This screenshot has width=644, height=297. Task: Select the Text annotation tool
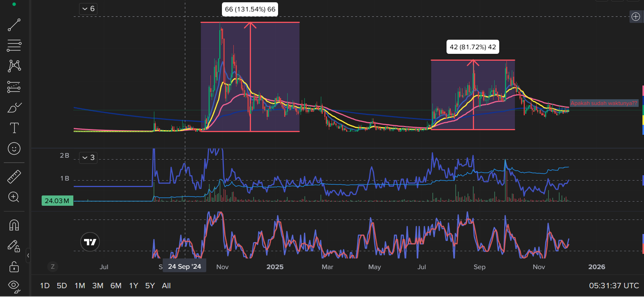[14, 128]
